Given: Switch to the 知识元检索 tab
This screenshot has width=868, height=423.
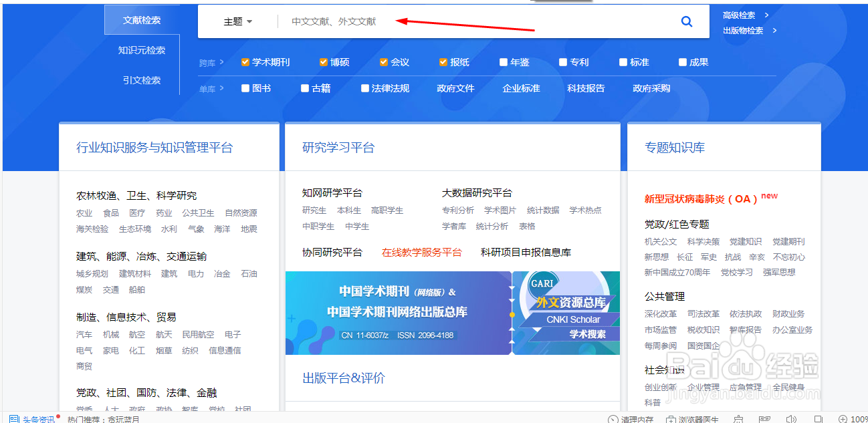Looking at the screenshot, I should pyautogui.click(x=142, y=50).
